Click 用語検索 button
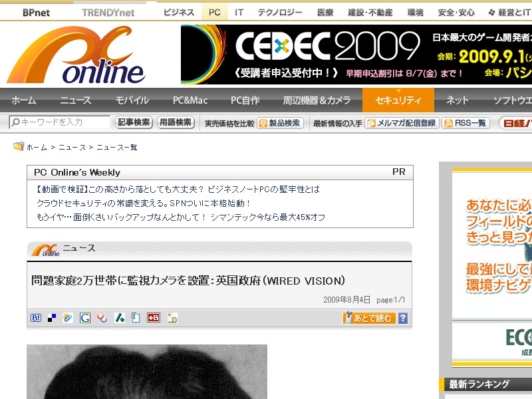This screenshot has width=532, height=399. (176, 122)
